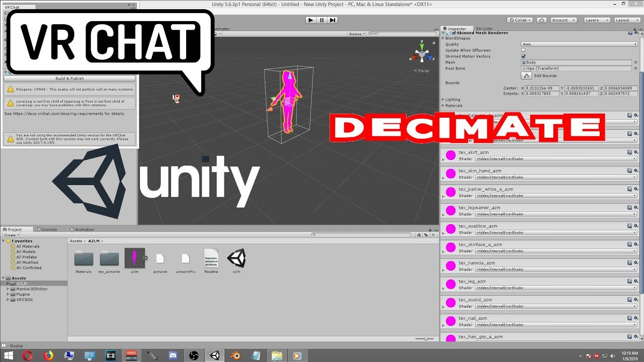Select the azmarim file asset
Viewport: 644px width, 362px height.
pos(160,261)
